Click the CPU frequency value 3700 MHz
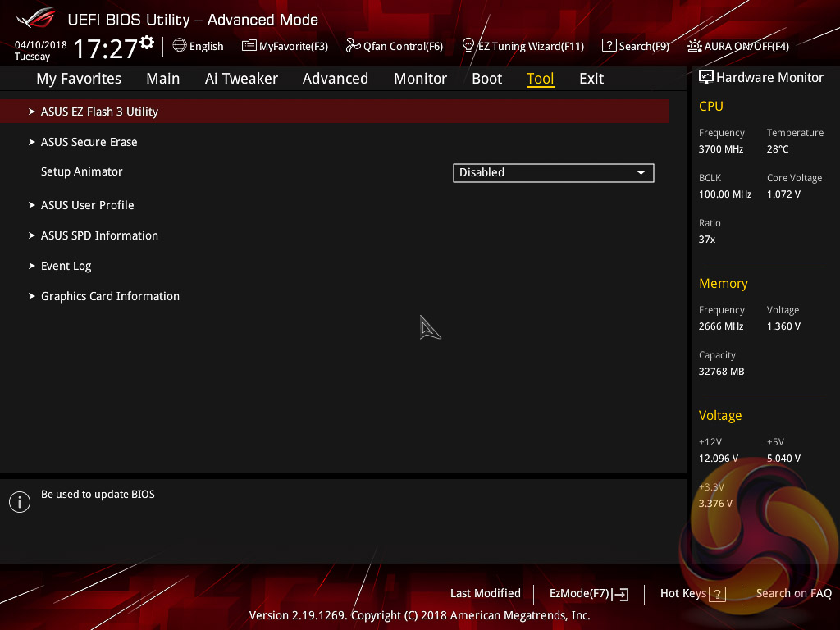 (x=721, y=149)
